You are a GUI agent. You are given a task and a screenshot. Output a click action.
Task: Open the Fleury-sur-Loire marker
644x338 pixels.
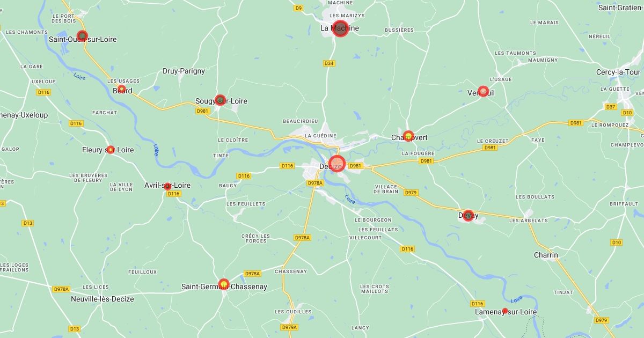point(111,150)
